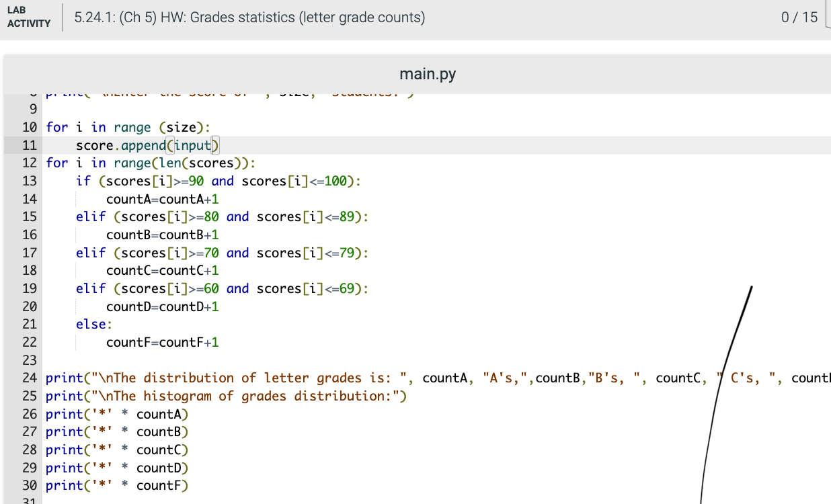Viewport: 831px width, 504px height.
Task: Place cursor in 'score.append(input)' line
Action: 148,145
